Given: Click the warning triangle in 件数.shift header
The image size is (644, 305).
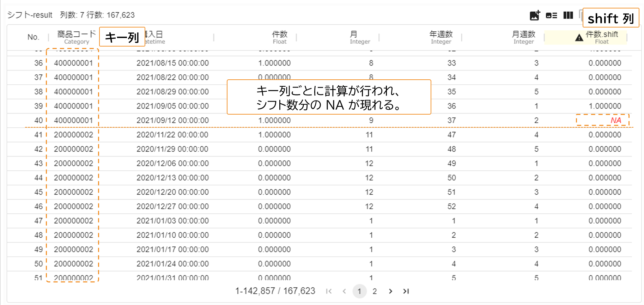Looking at the screenshot, I should (x=579, y=38).
